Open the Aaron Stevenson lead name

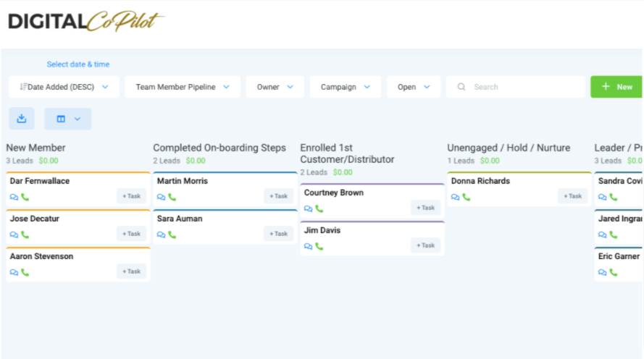pyautogui.click(x=41, y=256)
